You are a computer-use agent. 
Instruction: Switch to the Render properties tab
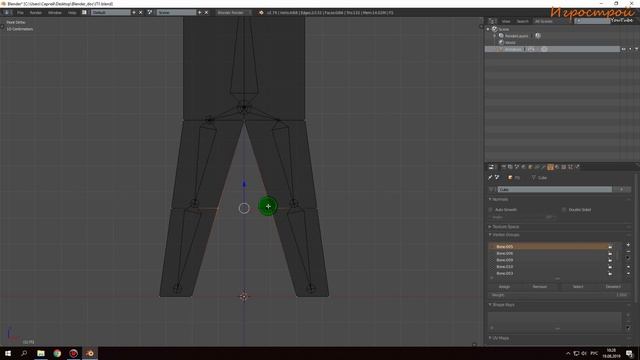504,167
